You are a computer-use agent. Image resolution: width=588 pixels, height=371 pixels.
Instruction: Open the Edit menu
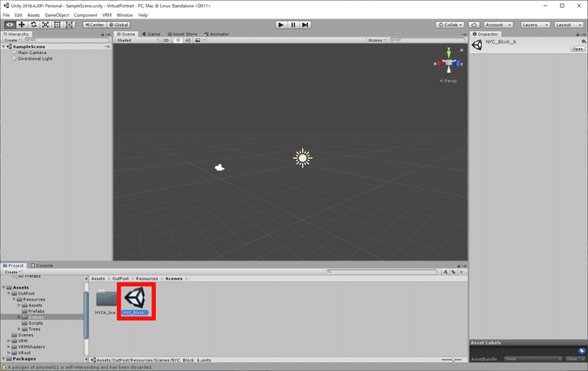(x=18, y=15)
